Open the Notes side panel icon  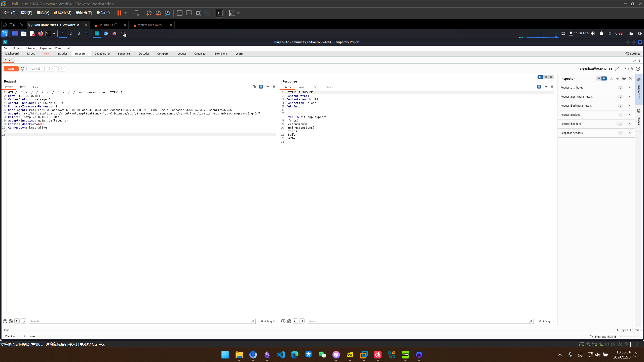(x=639, y=111)
